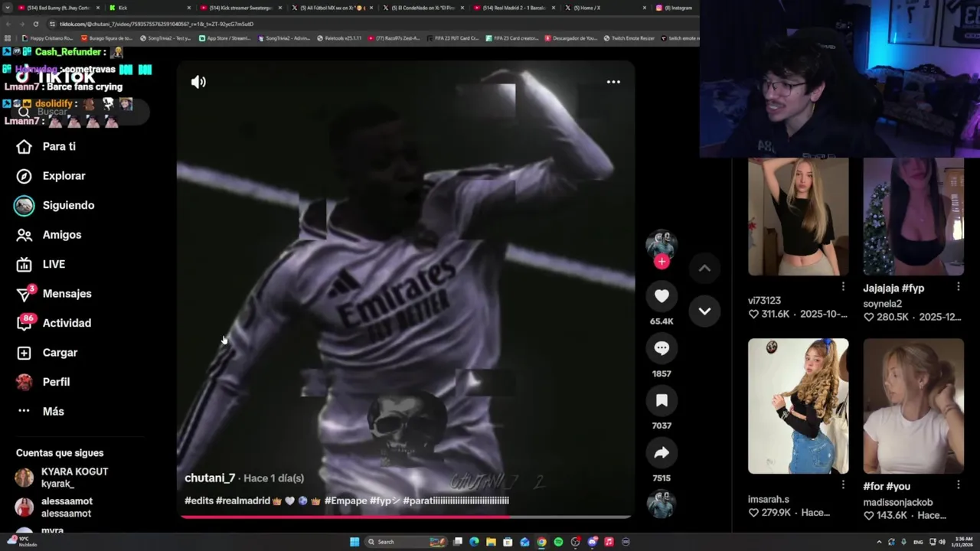Open soynela2 Jajajaja video thumbnail

(913, 217)
